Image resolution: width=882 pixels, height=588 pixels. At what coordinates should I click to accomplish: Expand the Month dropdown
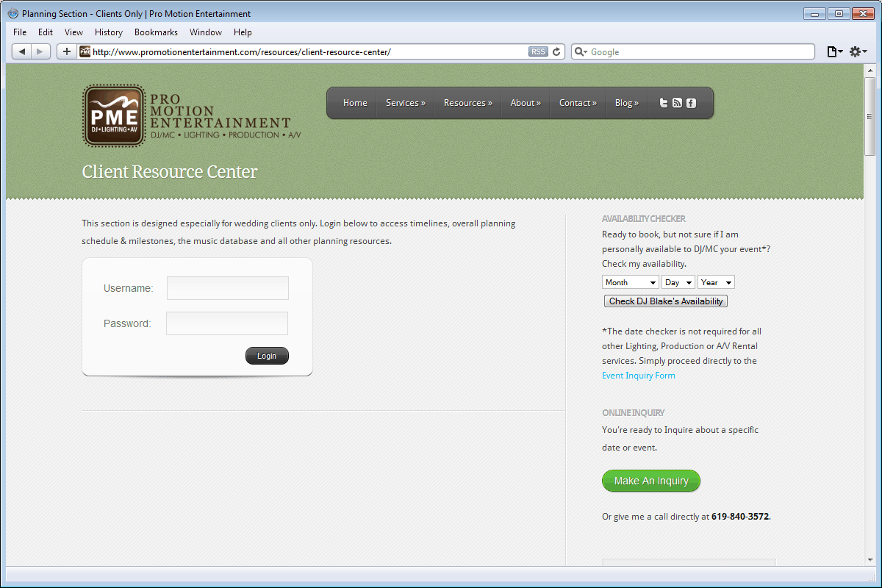coord(631,282)
